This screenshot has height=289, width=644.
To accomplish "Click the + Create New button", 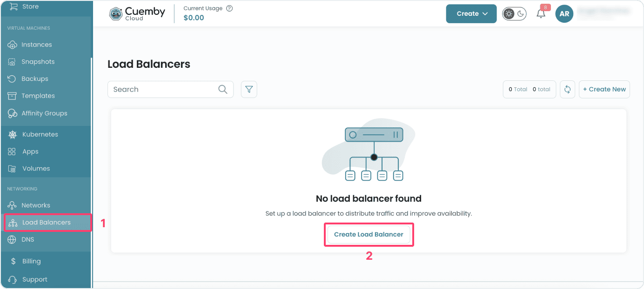I will pyautogui.click(x=604, y=89).
